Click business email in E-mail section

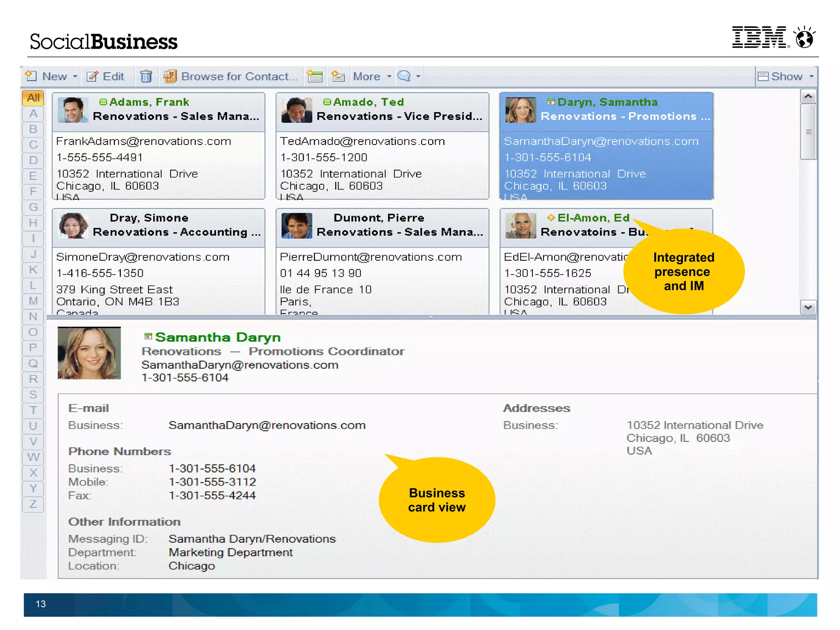267,425
